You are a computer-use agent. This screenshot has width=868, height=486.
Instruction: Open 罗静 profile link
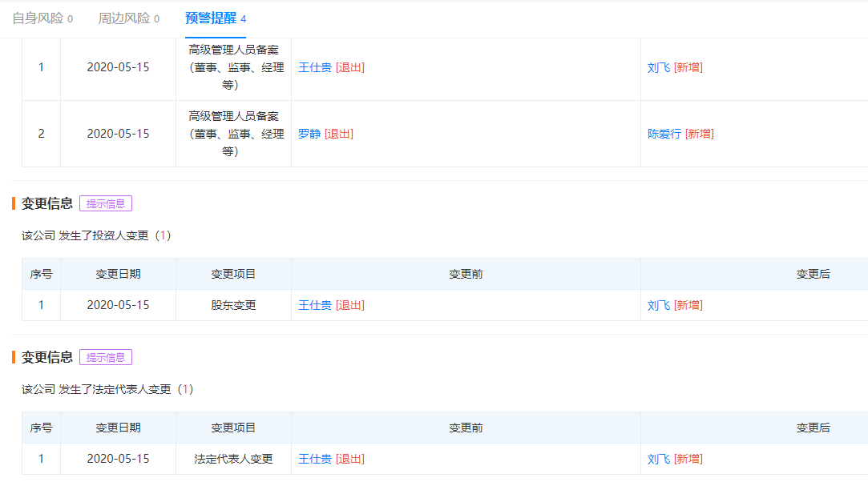coord(309,134)
